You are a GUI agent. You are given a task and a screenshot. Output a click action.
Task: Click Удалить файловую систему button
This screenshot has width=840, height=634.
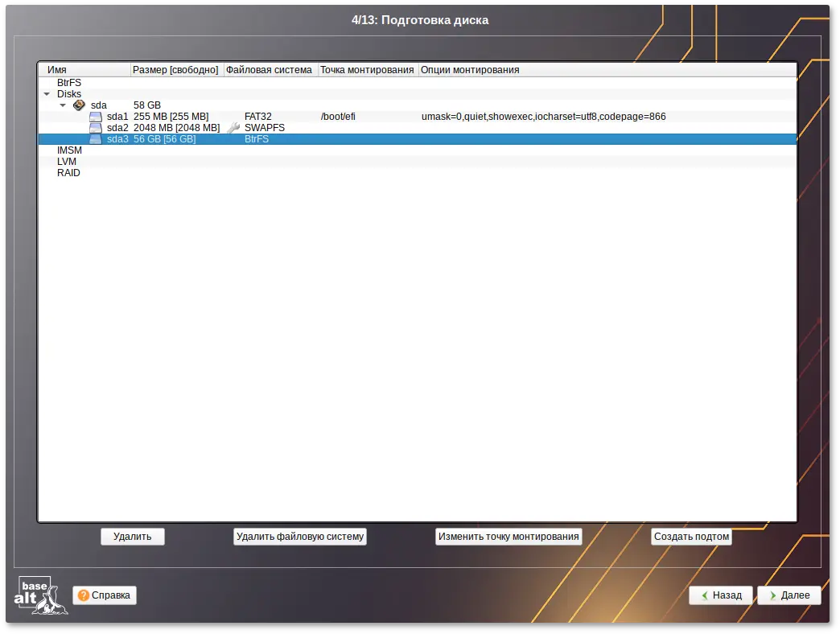299,537
